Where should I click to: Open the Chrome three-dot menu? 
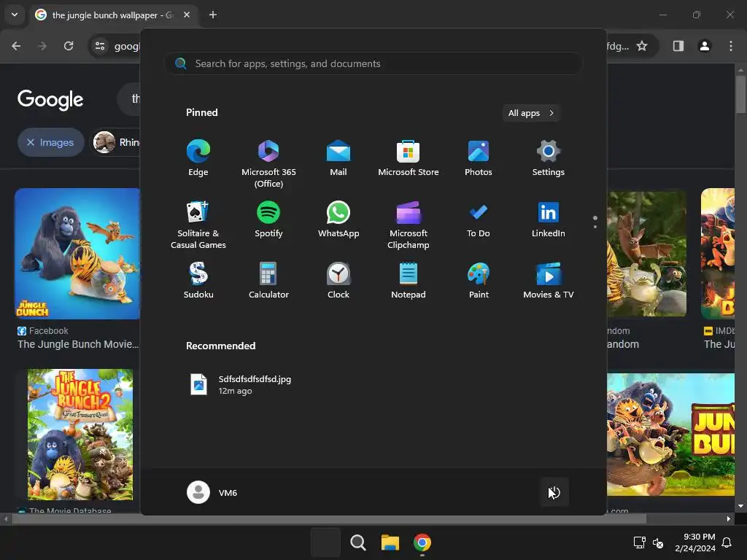(x=731, y=46)
